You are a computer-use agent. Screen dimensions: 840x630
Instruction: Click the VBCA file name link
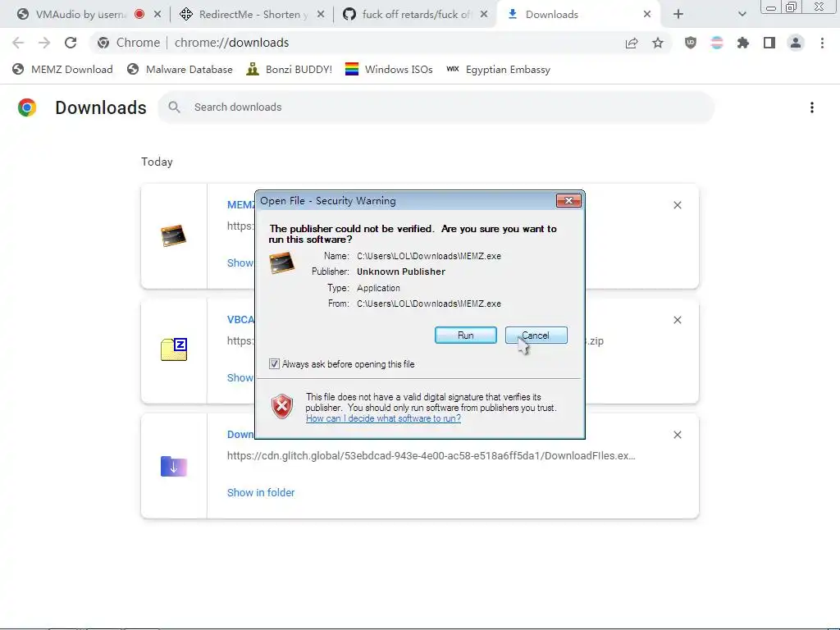tap(240, 320)
